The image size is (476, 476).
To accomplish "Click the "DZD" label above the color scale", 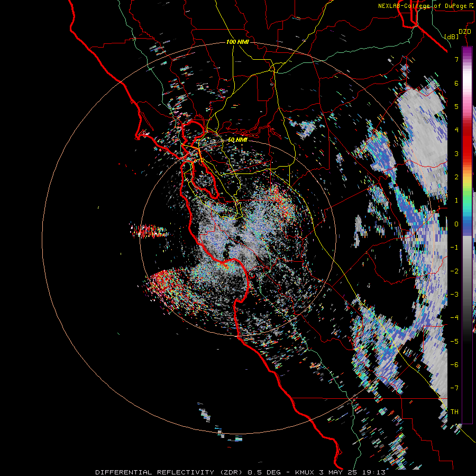I will point(465,32).
